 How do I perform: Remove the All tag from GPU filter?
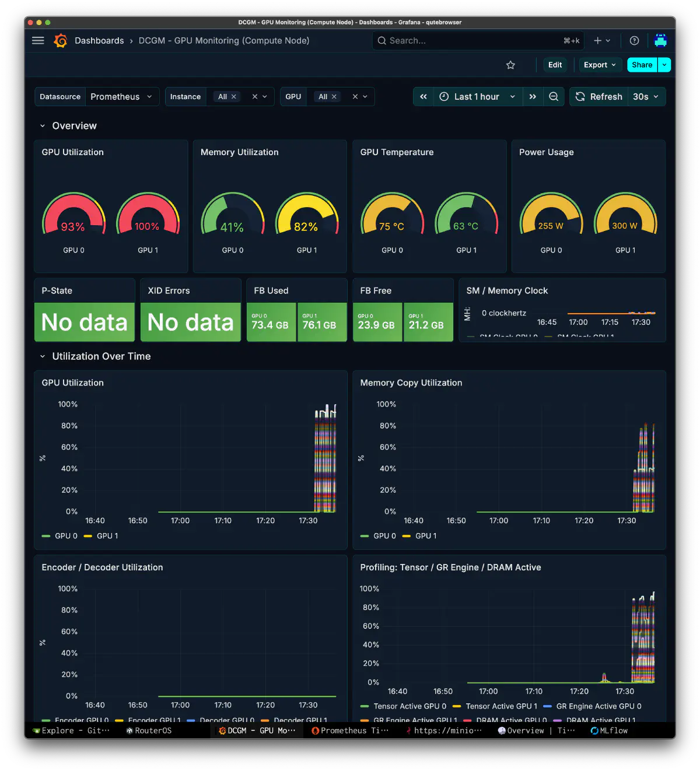pyautogui.click(x=334, y=97)
